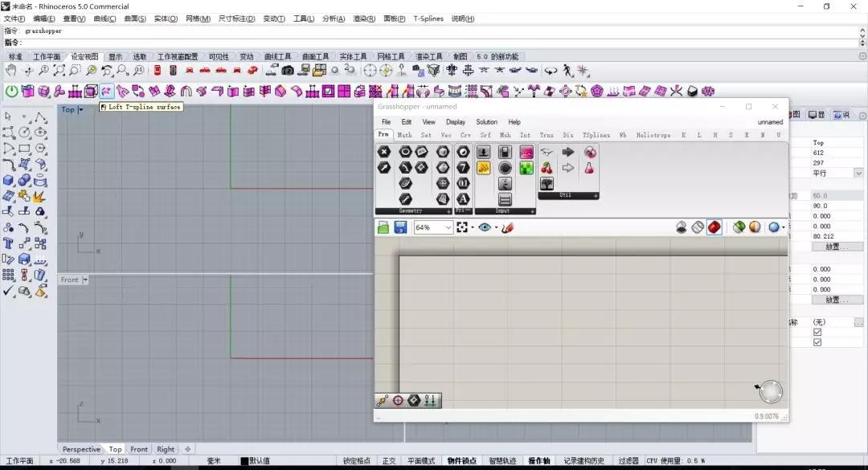Open the Front viewport title dropdown arrow
The width and height of the screenshot is (868, 470).
85,280
